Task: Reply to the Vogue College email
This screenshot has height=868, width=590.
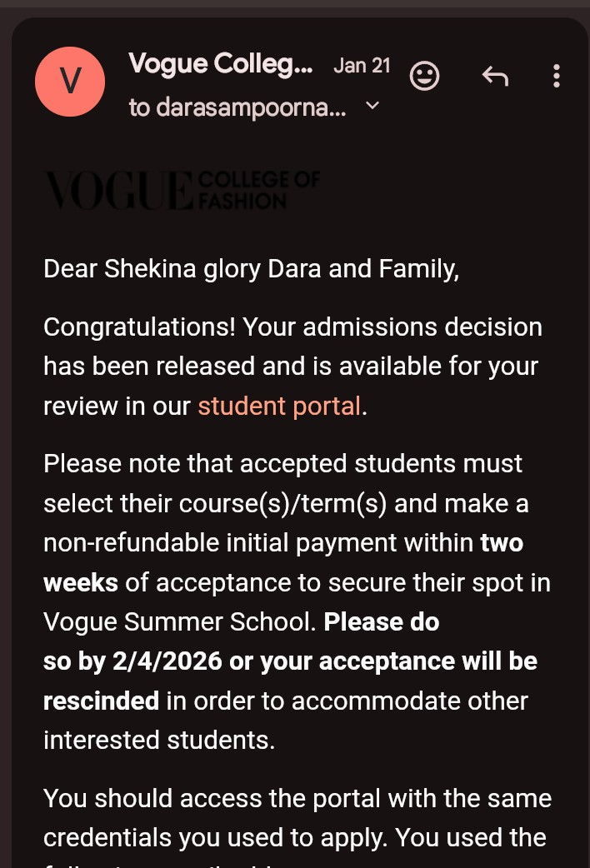Action: click(x=495, y=77)
